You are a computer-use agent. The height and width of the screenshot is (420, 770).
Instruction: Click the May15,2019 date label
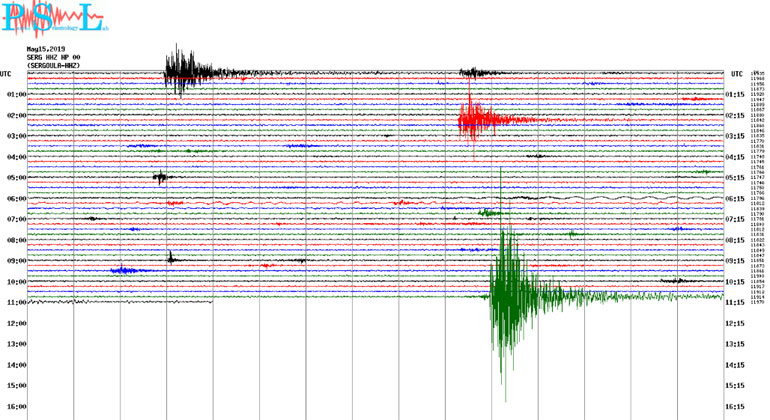[46, 48]
